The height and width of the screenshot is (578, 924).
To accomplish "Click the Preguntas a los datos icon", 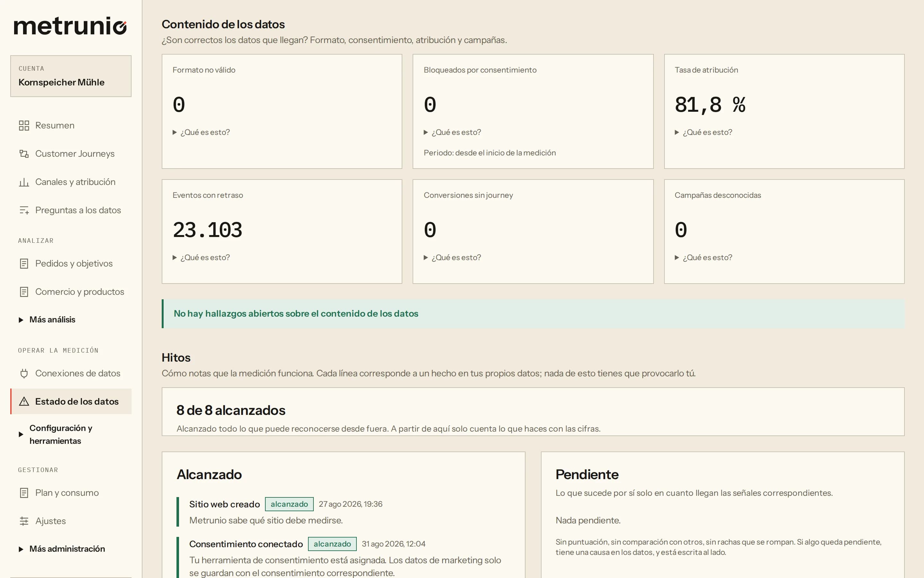I will click(x=24, y=210).
